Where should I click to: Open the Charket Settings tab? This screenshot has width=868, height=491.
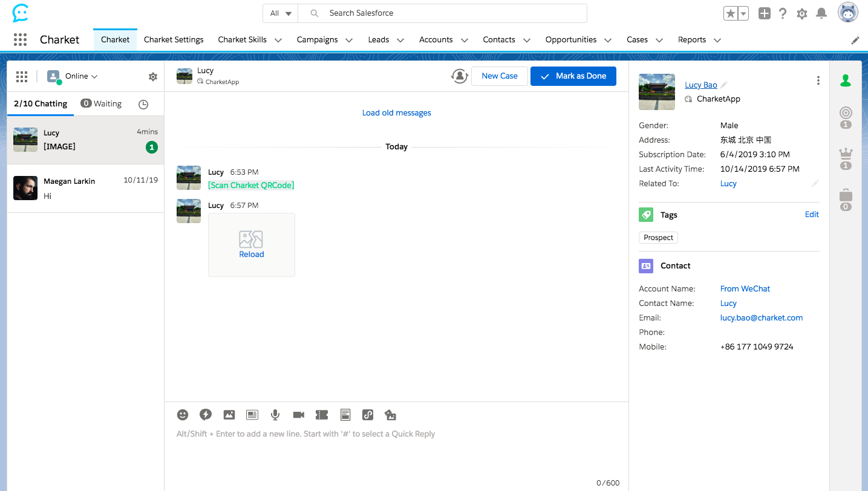click(174, 40)
